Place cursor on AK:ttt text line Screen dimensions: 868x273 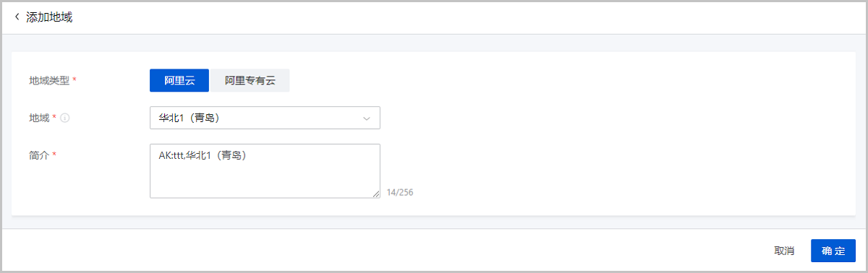pos(207,155)
